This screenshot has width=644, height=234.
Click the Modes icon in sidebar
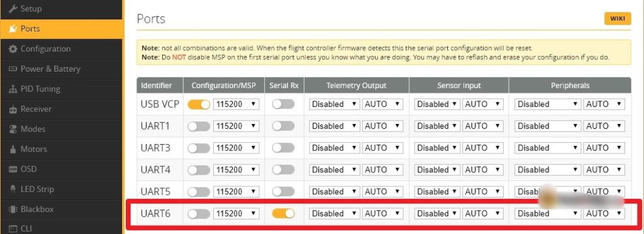point(13,130)
